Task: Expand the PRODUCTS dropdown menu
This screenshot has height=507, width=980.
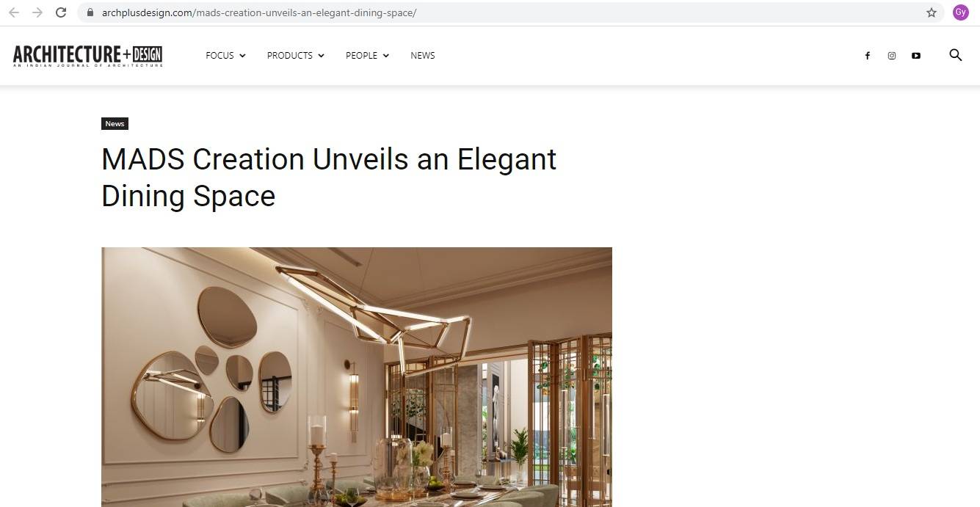Action: 295,56
